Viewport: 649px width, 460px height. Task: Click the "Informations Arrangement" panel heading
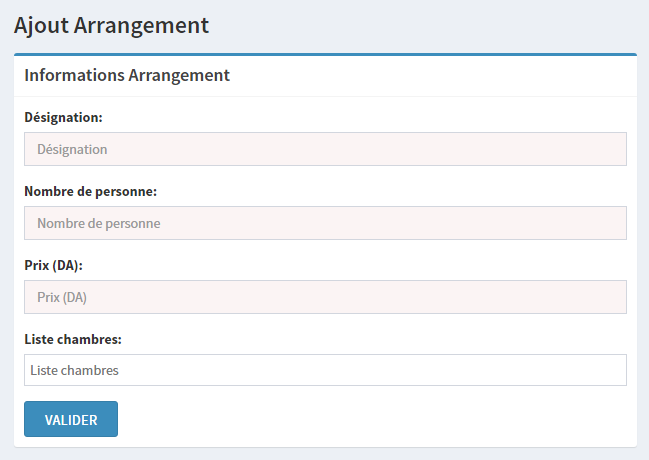(x=127, y=75)
